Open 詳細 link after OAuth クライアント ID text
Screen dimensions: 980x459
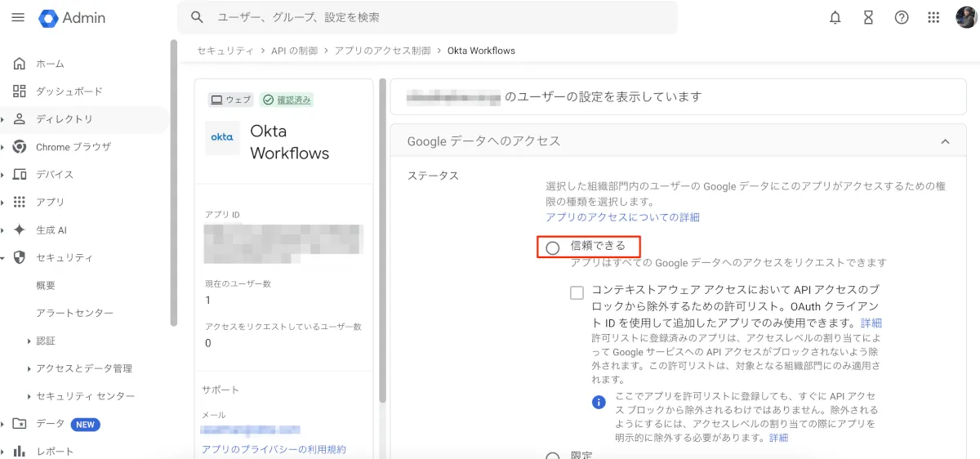point(871,323)
